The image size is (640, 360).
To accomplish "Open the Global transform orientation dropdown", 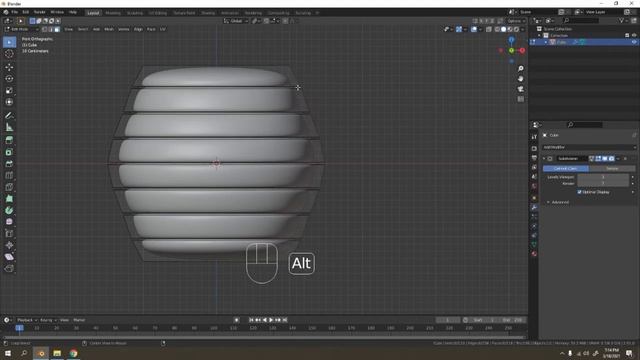I will (x=236, y=21).
